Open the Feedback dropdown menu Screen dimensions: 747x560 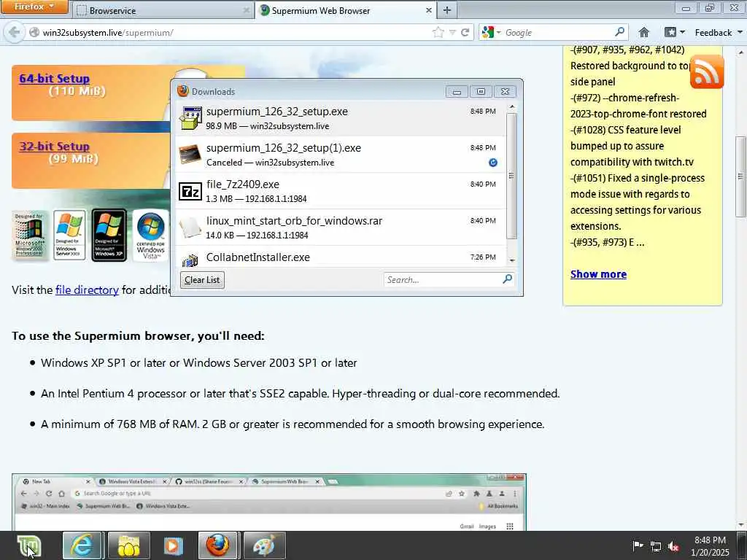point(718,32)
